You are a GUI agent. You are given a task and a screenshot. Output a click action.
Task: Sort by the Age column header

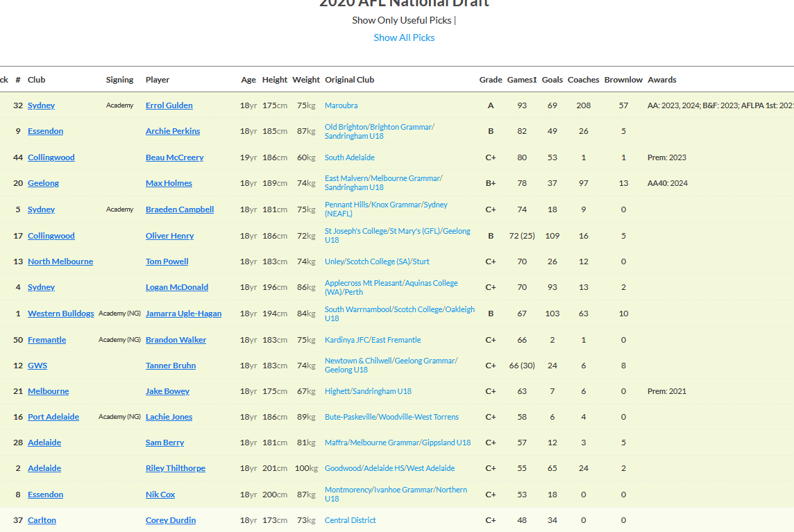point(248,80)
